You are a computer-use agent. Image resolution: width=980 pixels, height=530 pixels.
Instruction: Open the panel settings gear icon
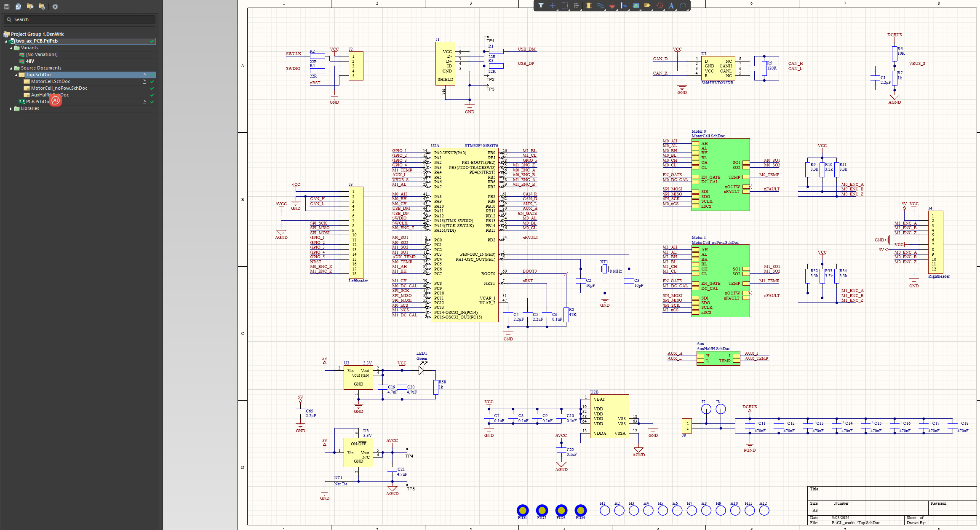point(55,6)
